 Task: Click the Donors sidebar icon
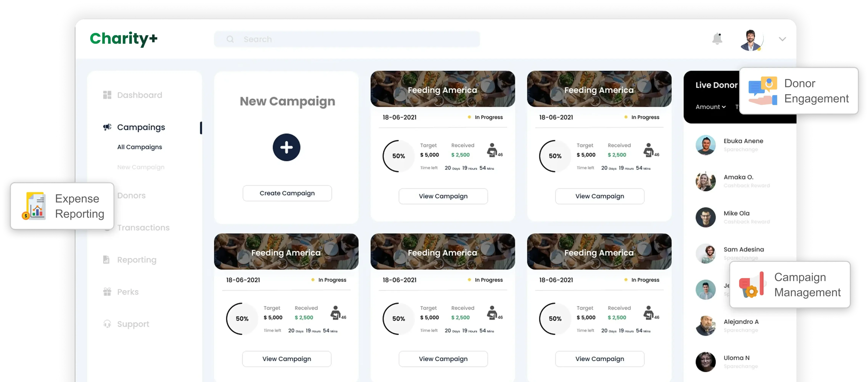click(107, 196)
